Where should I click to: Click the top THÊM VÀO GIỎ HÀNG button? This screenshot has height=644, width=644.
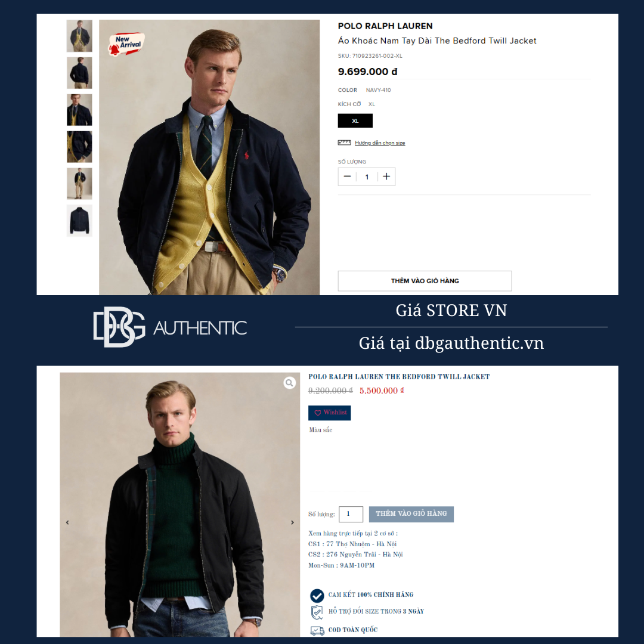425,281
